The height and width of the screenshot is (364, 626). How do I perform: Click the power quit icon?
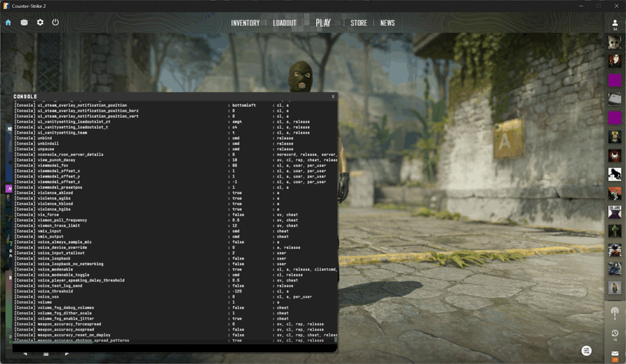click(56, 23)
